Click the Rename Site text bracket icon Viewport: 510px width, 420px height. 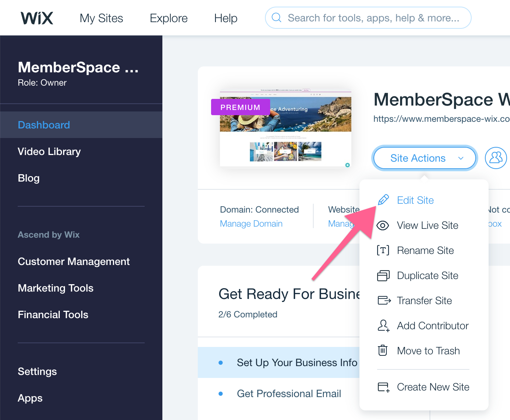pyautogui.click(x=383, y=250)
